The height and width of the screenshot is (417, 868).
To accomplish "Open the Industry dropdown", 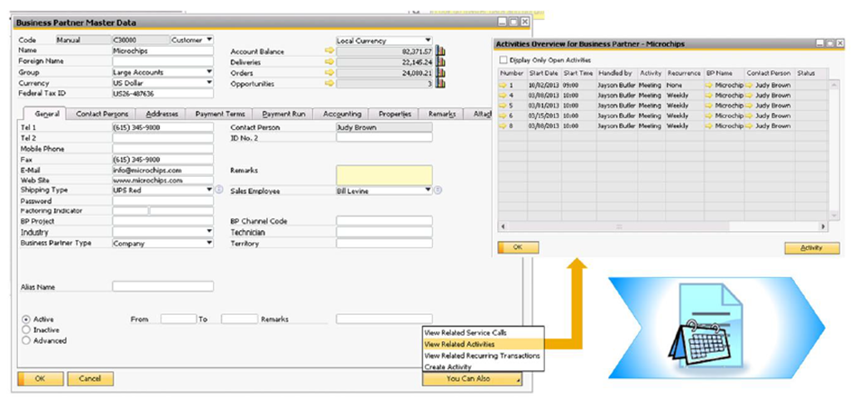I will coord(208,231).
